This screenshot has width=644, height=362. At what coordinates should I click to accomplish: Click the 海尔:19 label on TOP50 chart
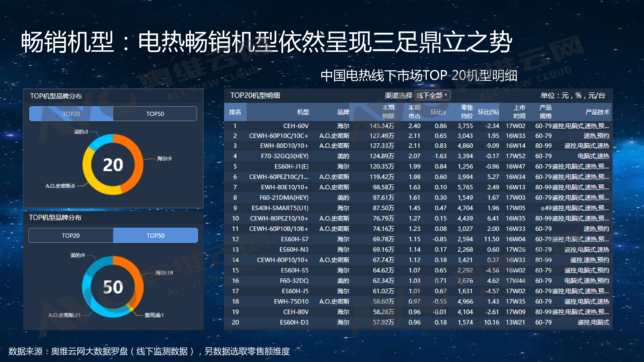tap(164, 273)
